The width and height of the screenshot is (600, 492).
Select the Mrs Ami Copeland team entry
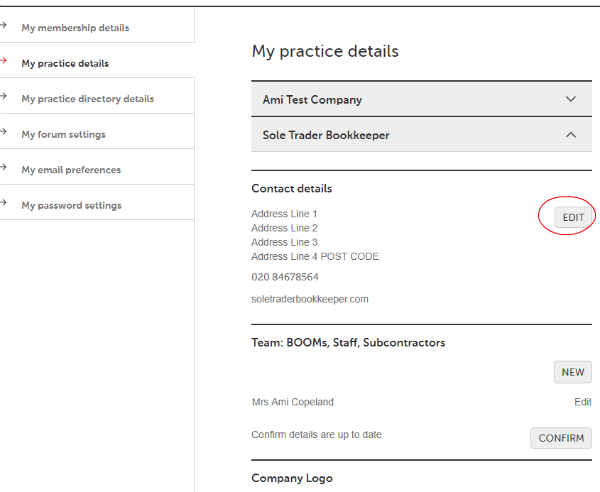292,402
